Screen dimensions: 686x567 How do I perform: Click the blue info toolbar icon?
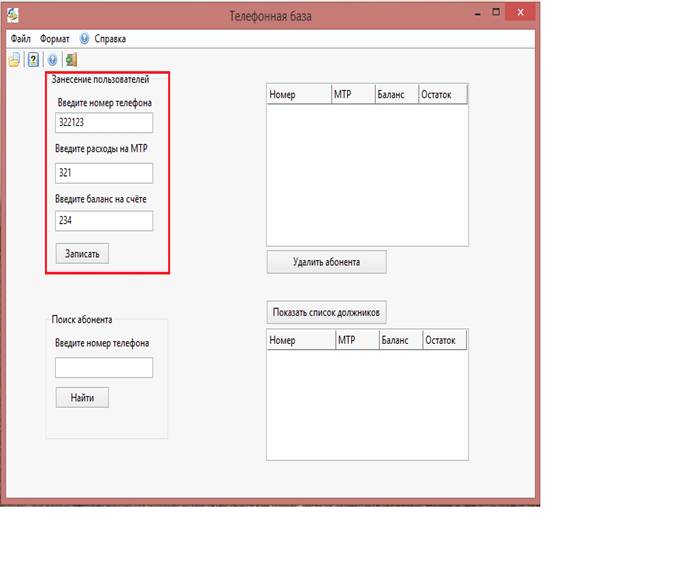click(52, 60)
